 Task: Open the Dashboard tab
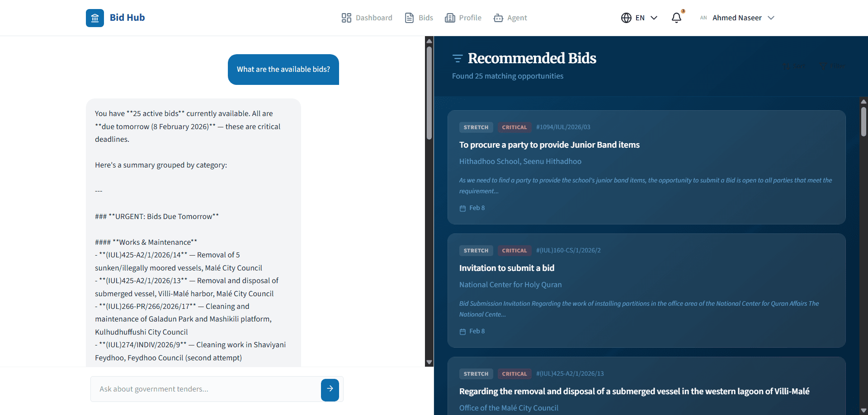[367, 18]
